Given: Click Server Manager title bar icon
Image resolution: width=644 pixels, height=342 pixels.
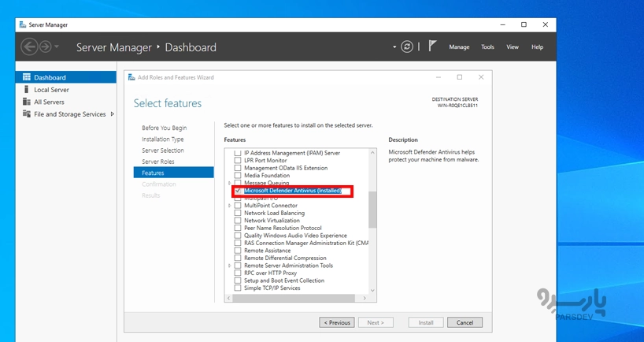Looking at the screenshot, I should click(23, 24).
